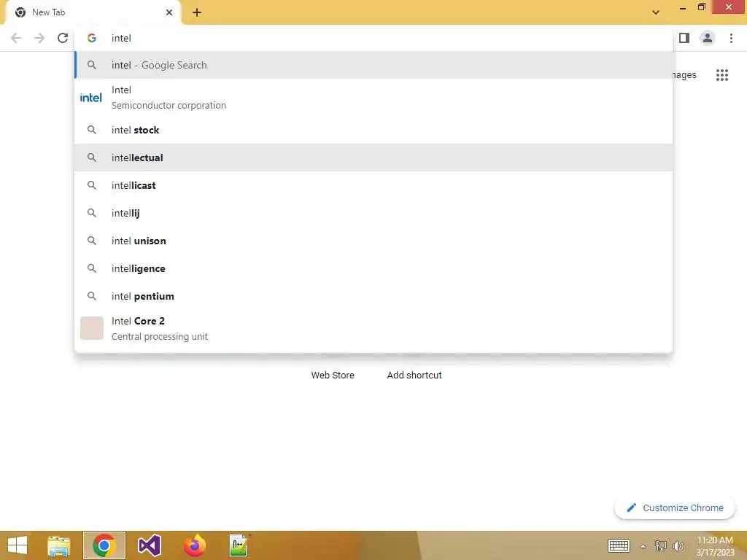Select the 'Intel Core 2' suggestion
This screenshot has width=747, height=560.
[373, 329]
